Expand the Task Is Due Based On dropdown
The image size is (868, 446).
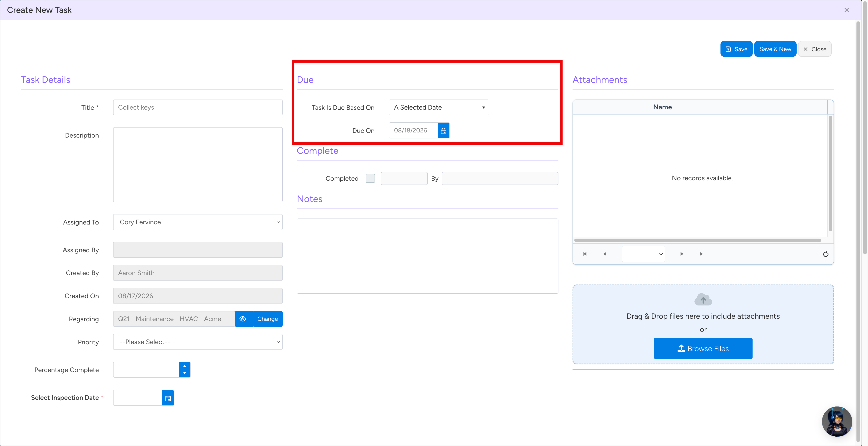(439, 107)
